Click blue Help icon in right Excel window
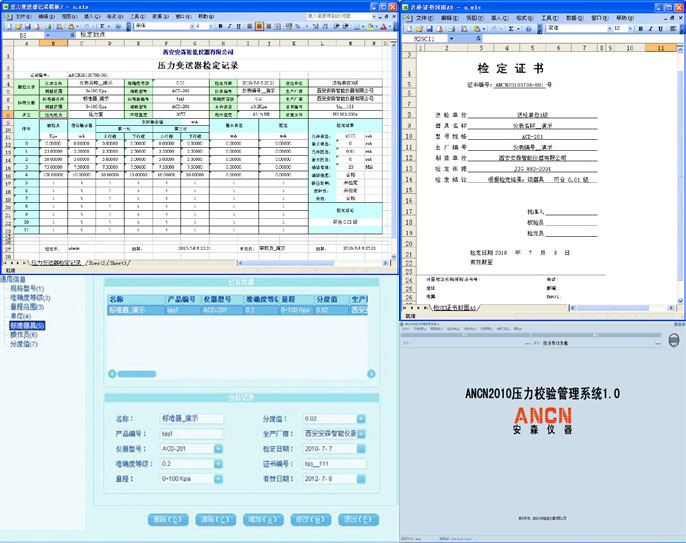The height and width of the screenshot is (543, 686). click(x=528, y=28)
